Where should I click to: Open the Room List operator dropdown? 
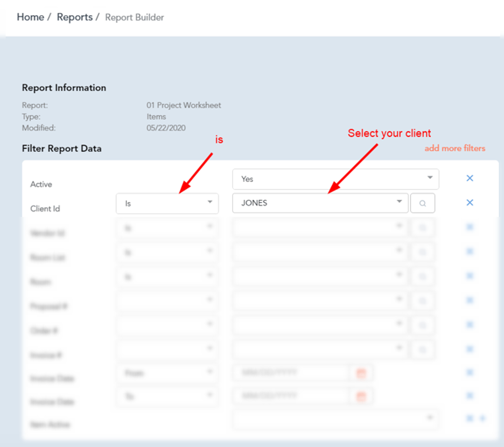click(167, 252)
